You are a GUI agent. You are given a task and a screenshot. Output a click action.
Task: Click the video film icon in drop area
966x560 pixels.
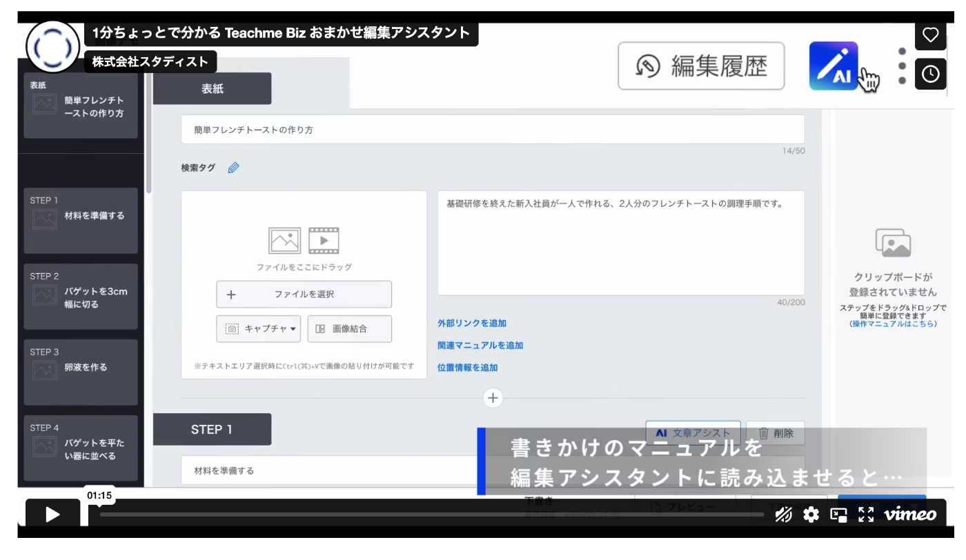coord(324,241)
